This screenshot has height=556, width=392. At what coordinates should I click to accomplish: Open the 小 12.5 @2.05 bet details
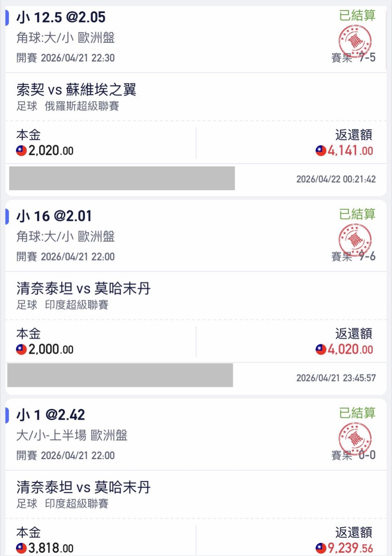pos(61,17)
